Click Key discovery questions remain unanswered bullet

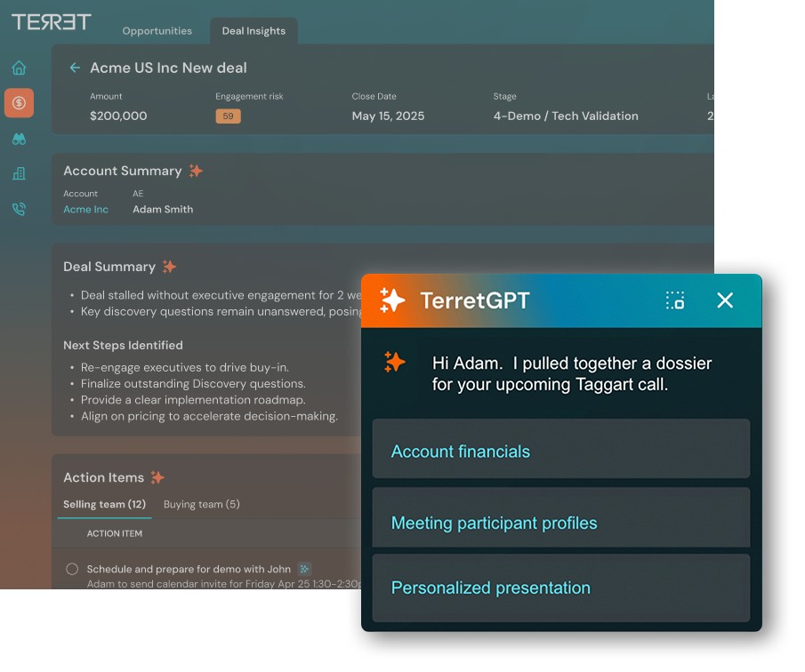(221, 311)
